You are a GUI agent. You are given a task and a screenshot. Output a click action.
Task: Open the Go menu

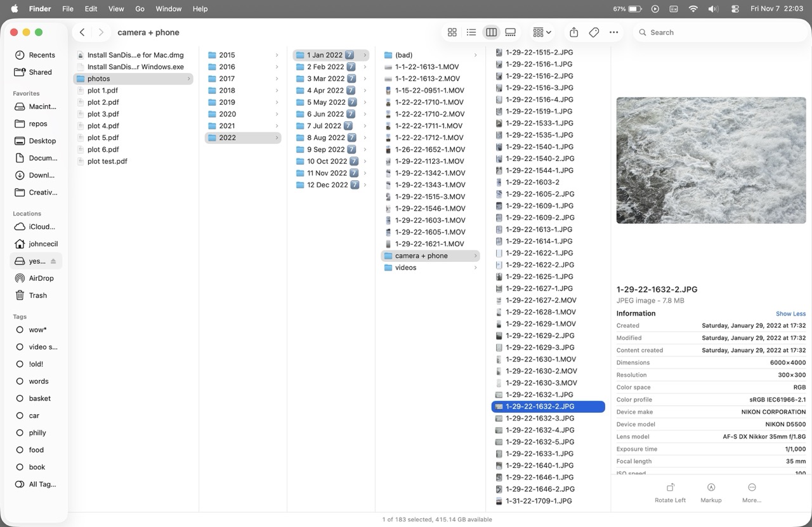point(140,9)
